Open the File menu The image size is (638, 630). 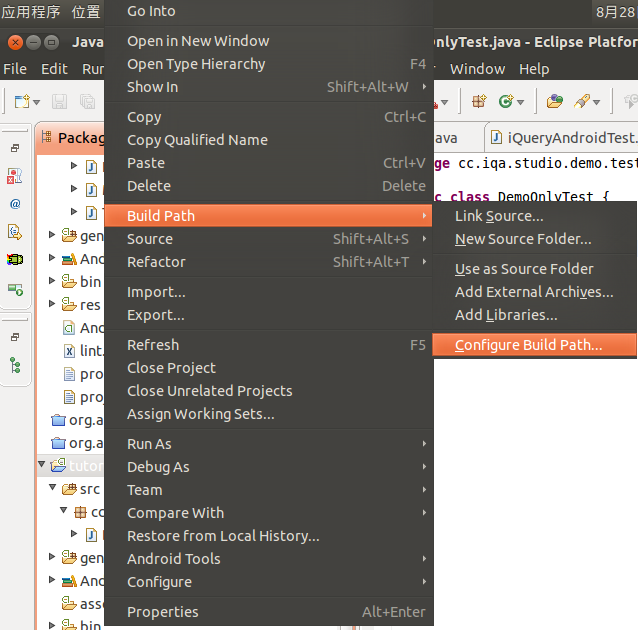click(15, 69)
